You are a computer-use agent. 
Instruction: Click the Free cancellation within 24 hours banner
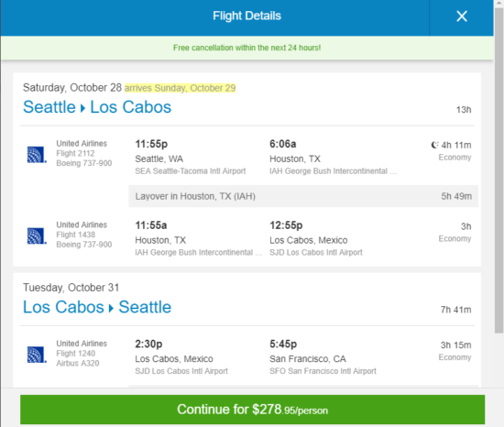pyautogui.click(x=247, y=48)
